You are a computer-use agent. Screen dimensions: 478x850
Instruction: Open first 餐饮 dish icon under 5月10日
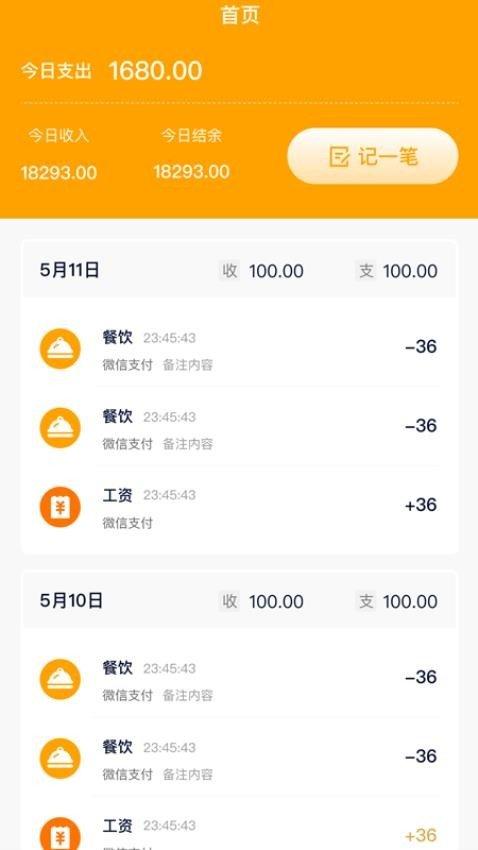pos(60,679)
